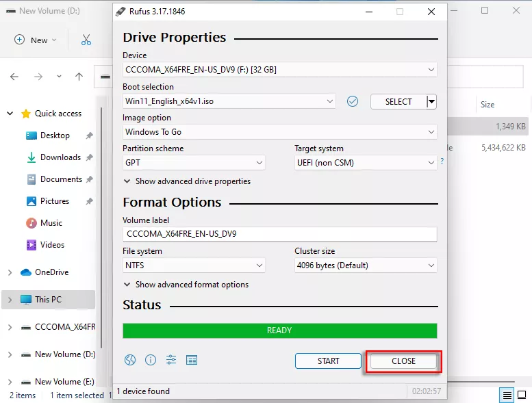This screenshot has height=403, width=532.
Task: Open Rufus language selection globe icon
Action: [x=130, y=360]
